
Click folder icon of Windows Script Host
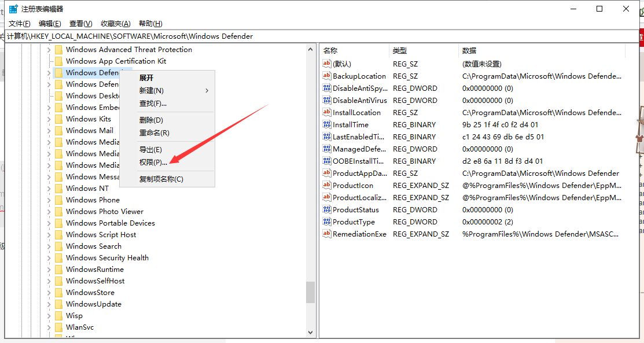coord(59,235)
